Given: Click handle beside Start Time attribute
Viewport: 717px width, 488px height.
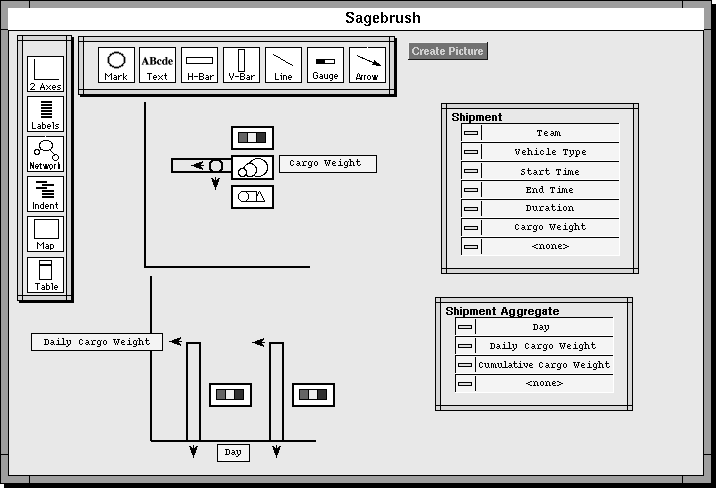Looking at the screenshot, I should pyautogui.click(x=471, y=171).
